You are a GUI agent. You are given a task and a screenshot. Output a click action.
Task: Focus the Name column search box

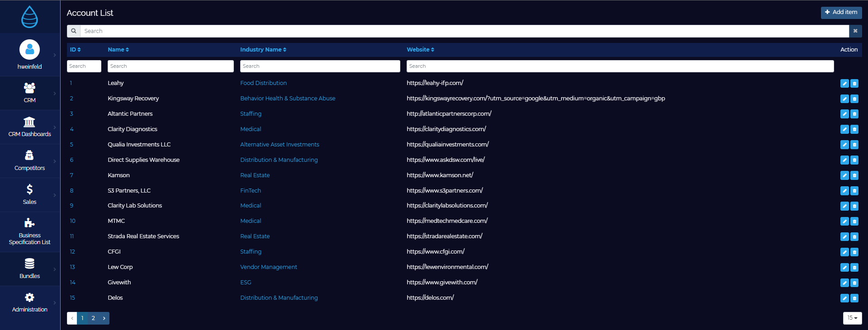tap(171, 66)
